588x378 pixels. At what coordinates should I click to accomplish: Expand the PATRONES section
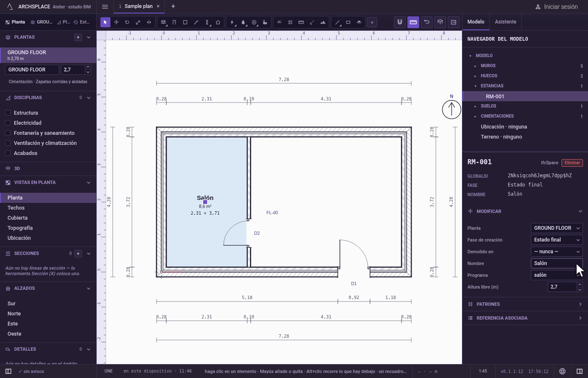coord(525,304)
